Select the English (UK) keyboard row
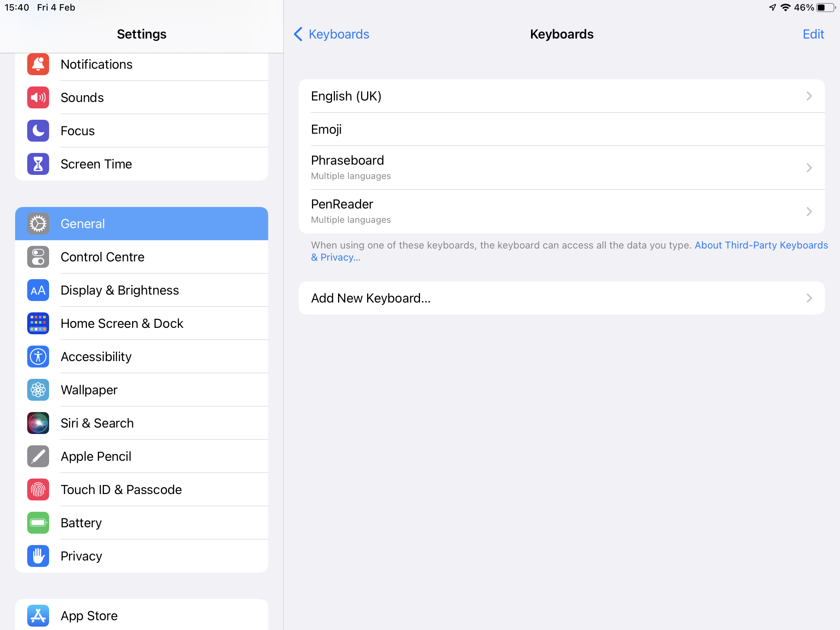 tap(562, 96)
